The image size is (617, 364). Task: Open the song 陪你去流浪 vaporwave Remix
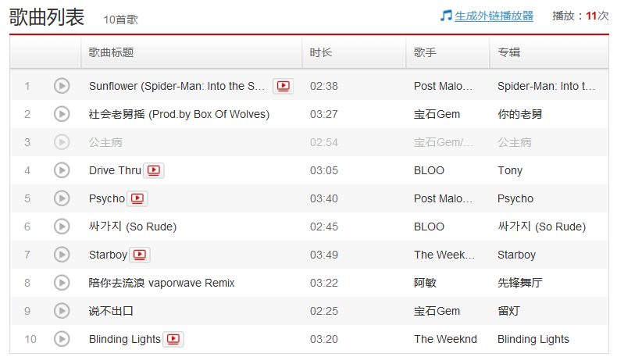coord(162,283)
